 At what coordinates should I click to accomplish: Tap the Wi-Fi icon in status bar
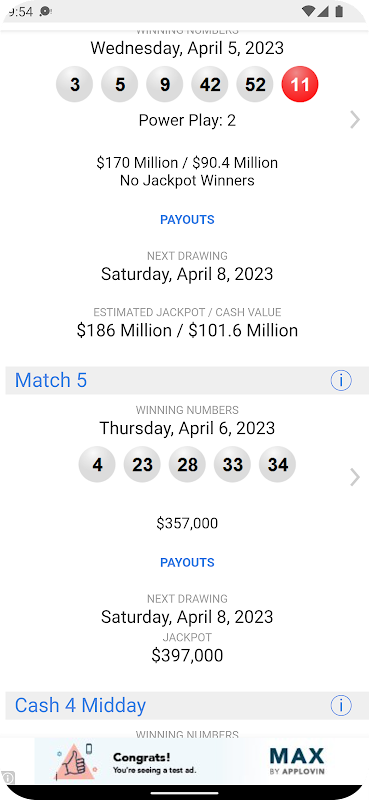pos(308,11)
